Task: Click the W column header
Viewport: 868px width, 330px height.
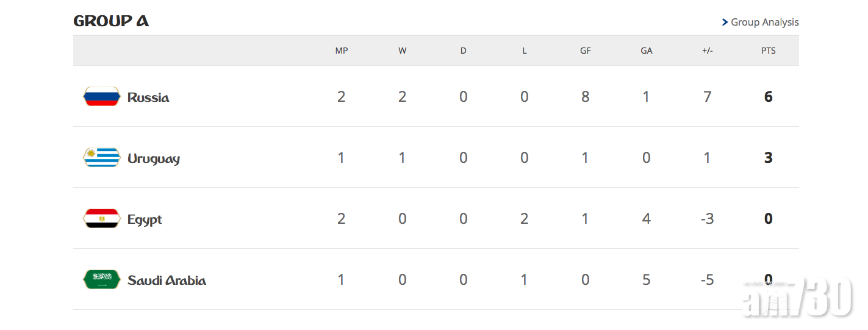Action: pyautogui.click(x=403, y=51)
